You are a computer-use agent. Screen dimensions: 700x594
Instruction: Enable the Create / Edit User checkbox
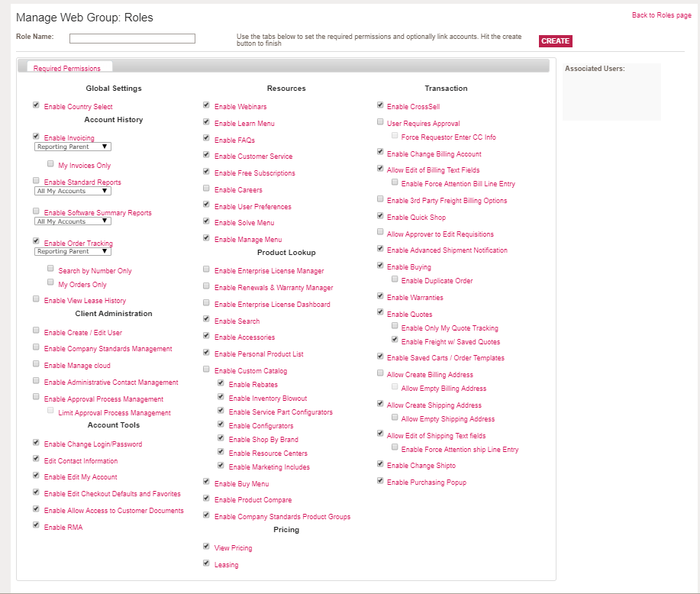[37, 331]
